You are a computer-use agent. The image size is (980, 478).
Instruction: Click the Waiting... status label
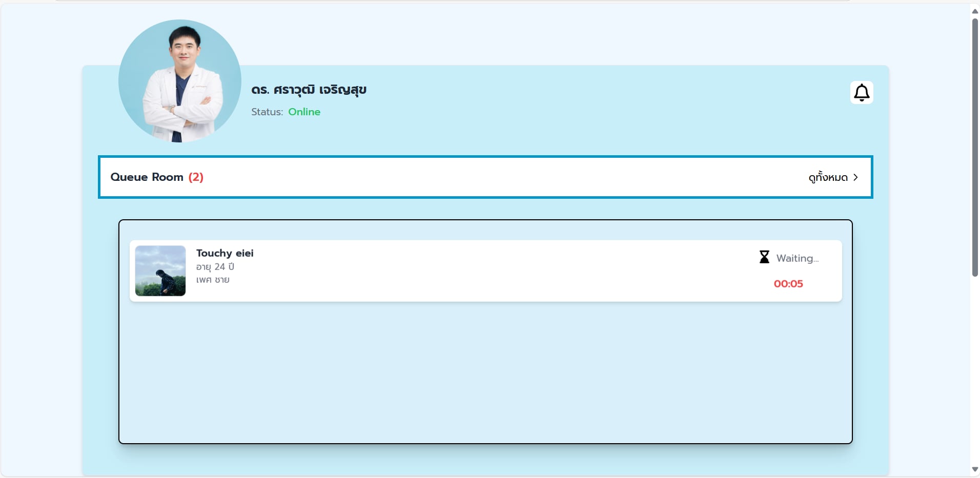[797, 258]
